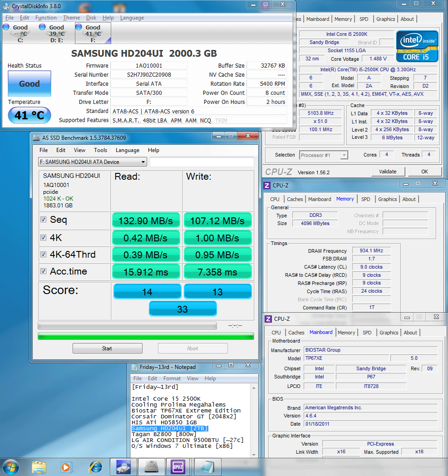This screenshot has width=448, height=476.
Task: Click the Rotation Rate value 5400 RPM
Action: click(x=267, y=84)
